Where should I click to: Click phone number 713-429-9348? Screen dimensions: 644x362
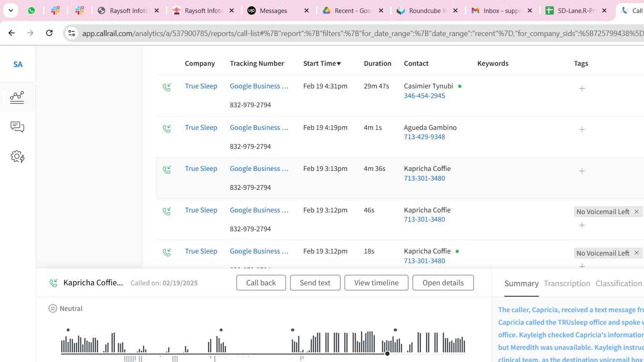pyautogui.click(x=424, y=137)
